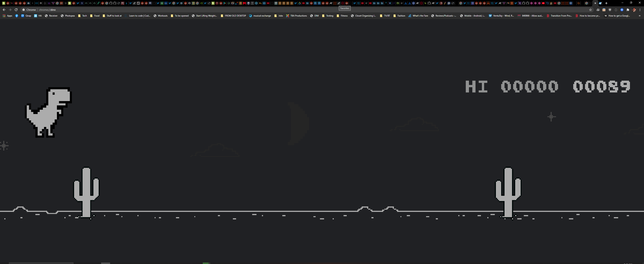This screenshot has height=264, width=644.
Task: Bookmark this page with the star icon
Action: 590,10
